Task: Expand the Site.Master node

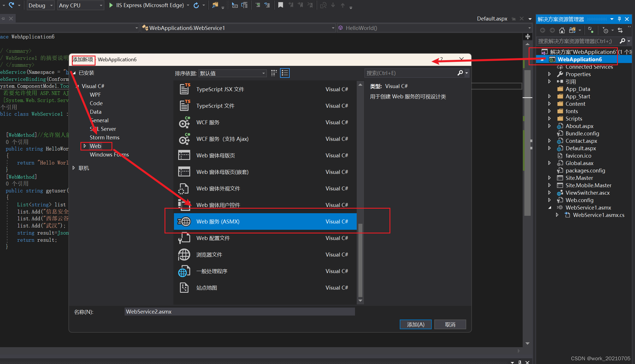Action: (x=549, y=178)
